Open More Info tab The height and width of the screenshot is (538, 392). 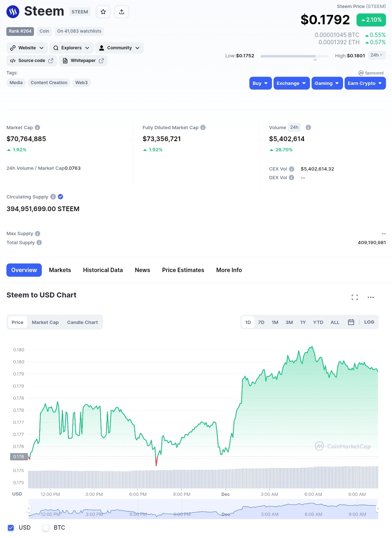point(229,270)
